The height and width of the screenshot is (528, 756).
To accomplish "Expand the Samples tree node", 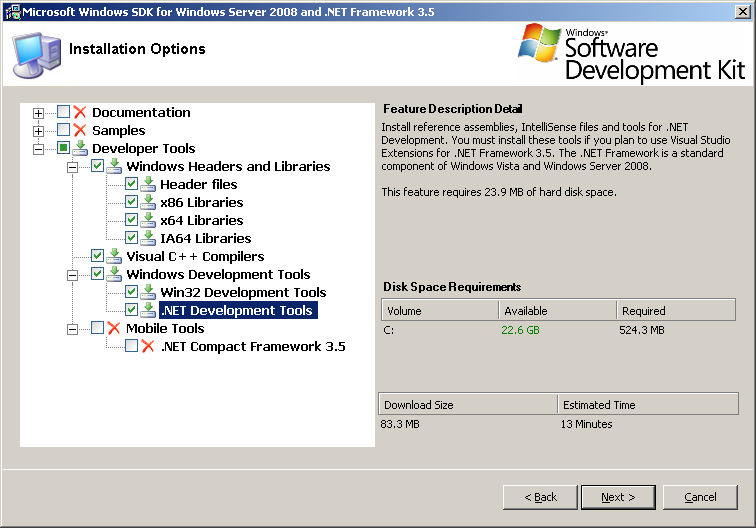I will pyautogui.click(x=39, y=131).
